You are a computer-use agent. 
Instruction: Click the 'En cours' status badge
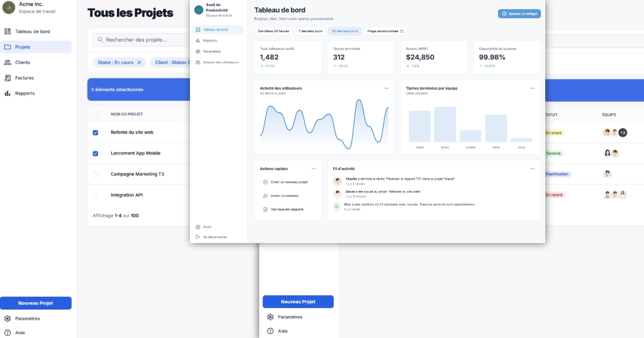tap(554, 133)
